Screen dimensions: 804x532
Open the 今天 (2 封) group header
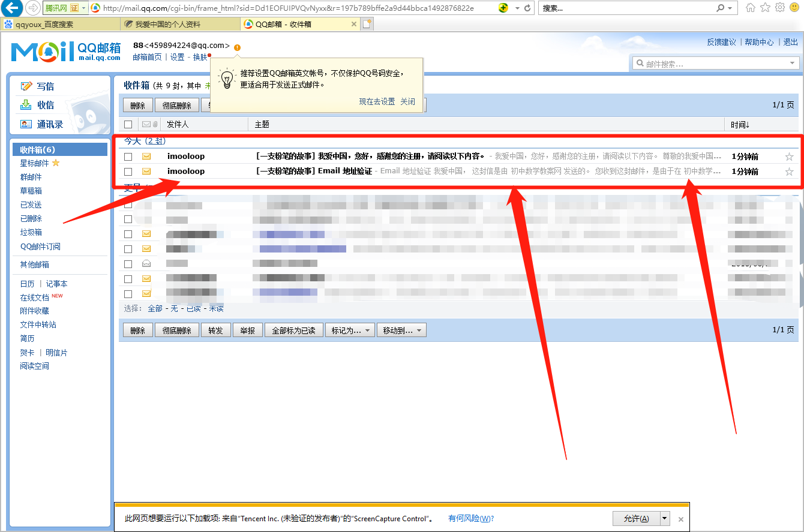point(145,142)
